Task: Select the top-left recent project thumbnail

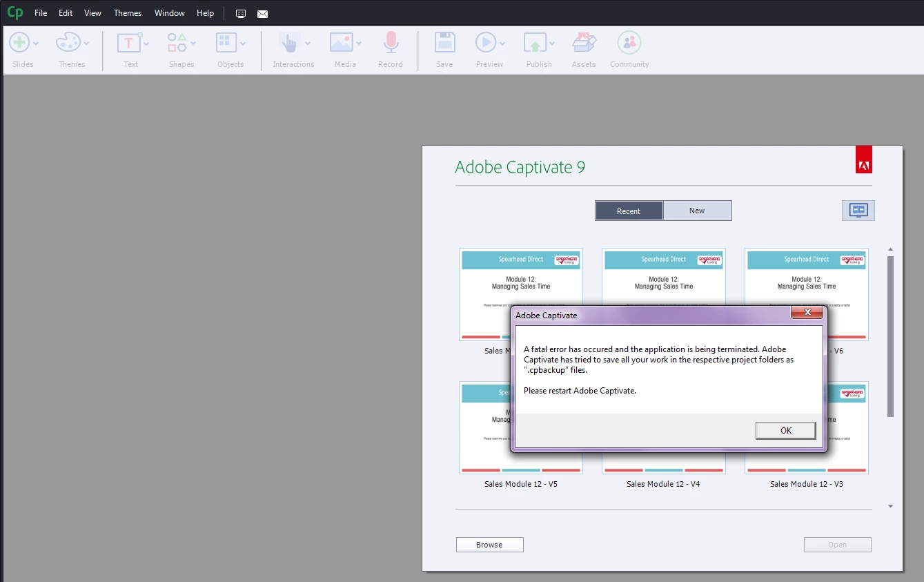Action: point(521,294)
